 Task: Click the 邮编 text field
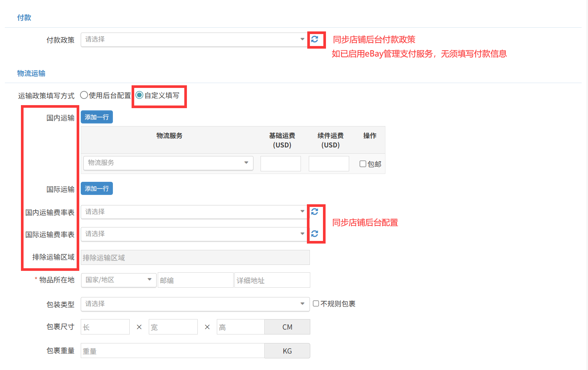(x=195, y=280)
